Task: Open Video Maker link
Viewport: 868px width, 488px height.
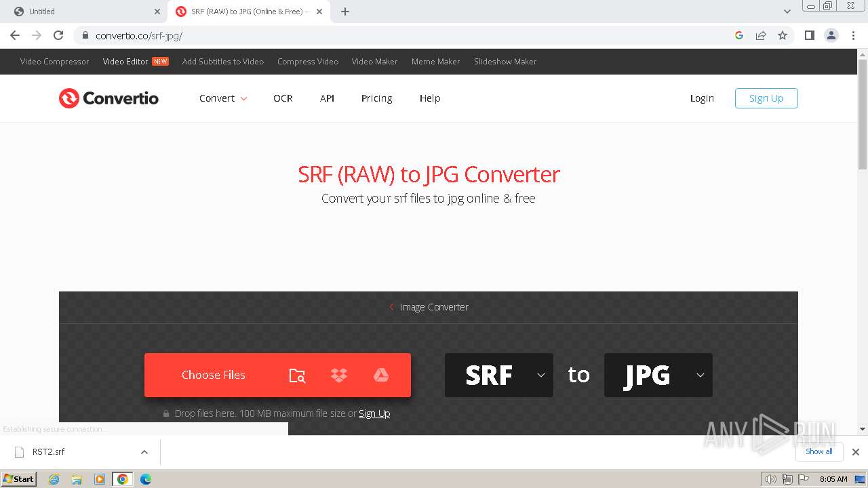Action: coord(374,62)
